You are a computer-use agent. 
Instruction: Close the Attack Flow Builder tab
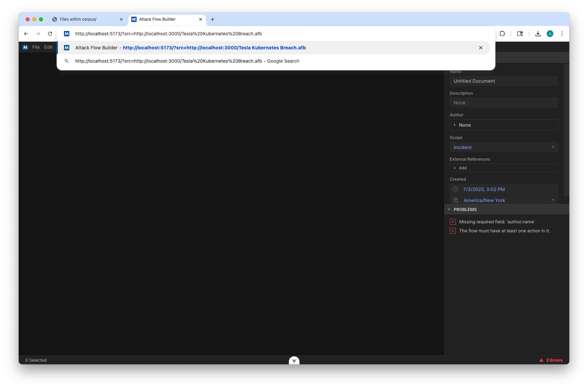tap(201, 19)
